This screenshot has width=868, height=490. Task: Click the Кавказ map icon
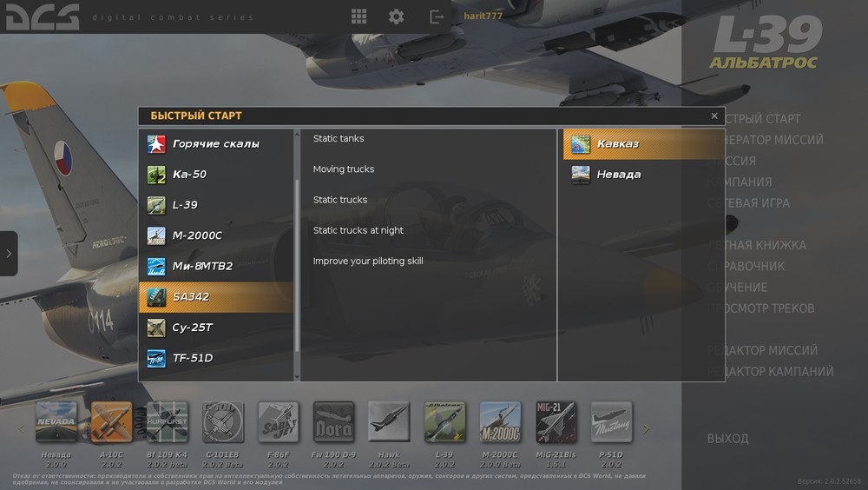coord(581,144)
